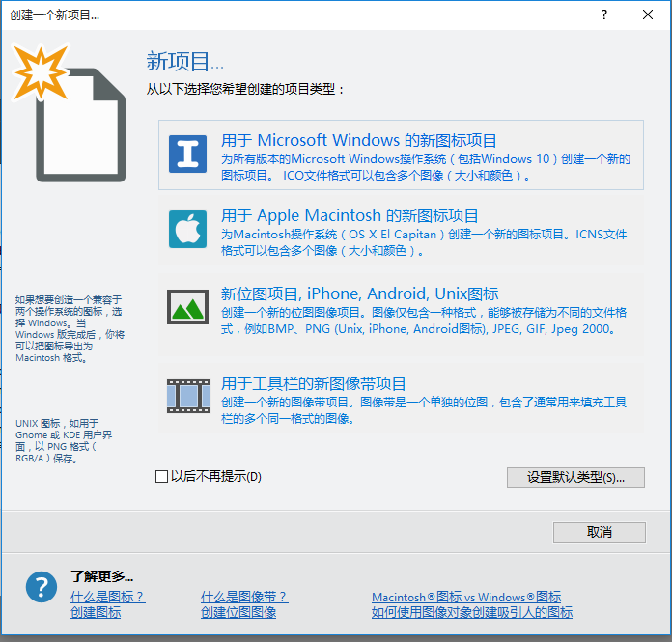The height and width of the screenshot is (642, 672).
Task: Close the 创建一个新项目 dialog
Action: tap(648, 15)
